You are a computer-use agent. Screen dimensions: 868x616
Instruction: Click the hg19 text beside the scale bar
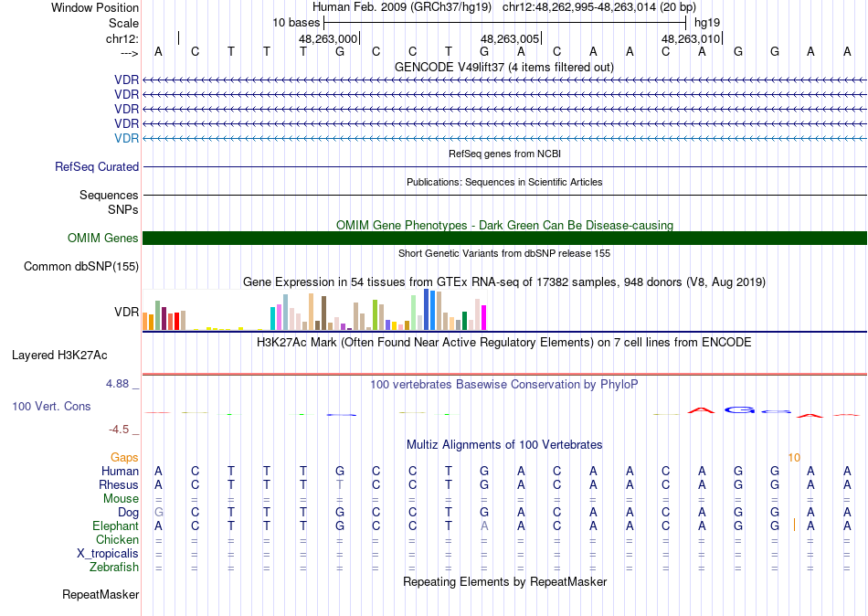707,23
